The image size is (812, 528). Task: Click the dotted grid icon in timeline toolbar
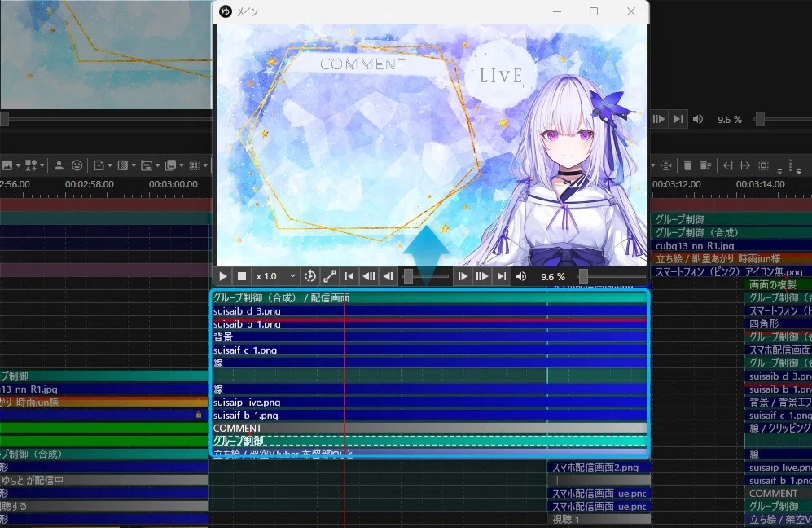[x=194, y=165]
